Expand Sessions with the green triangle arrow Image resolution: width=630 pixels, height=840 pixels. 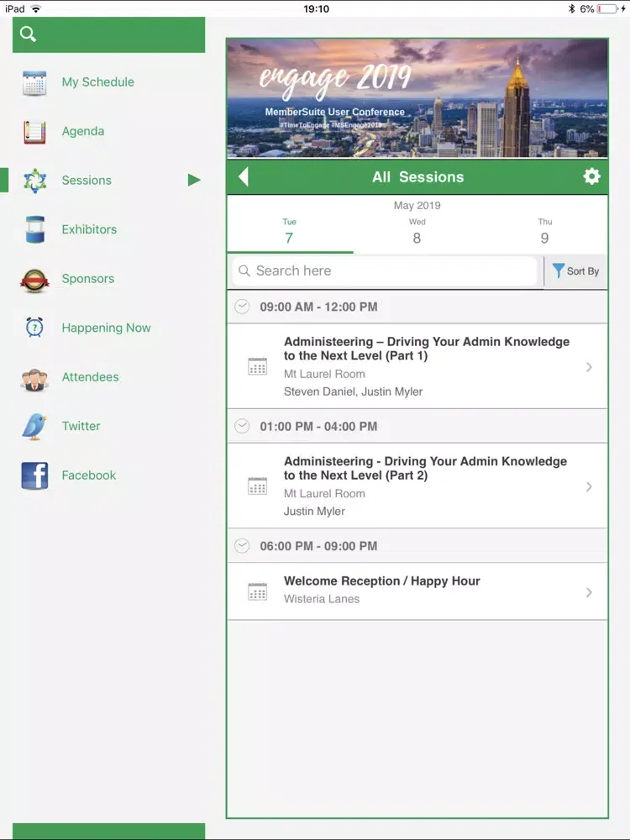(194, 180)
